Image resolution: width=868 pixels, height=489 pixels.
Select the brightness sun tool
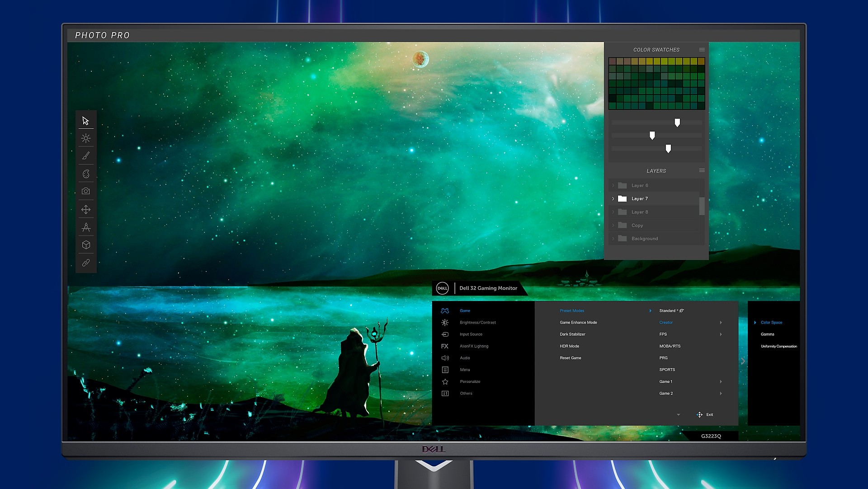click(x=86, y=138)
